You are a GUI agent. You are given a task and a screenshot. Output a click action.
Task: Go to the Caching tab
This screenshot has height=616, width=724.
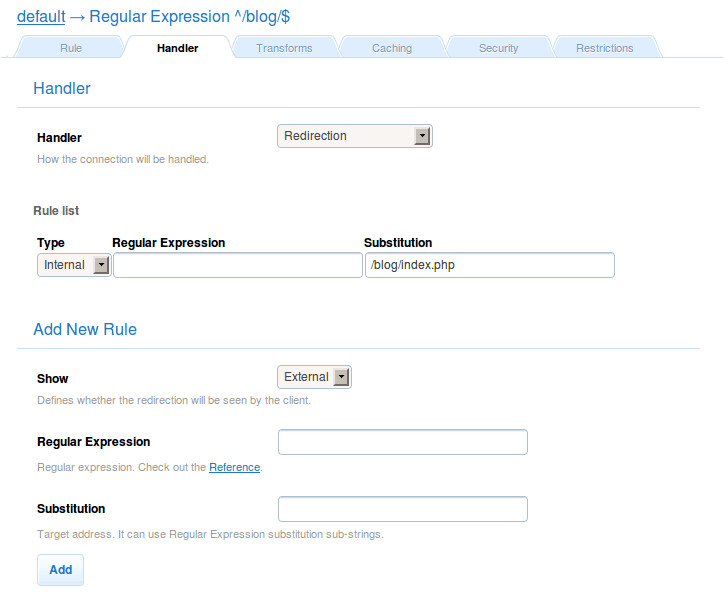(391, 48)
